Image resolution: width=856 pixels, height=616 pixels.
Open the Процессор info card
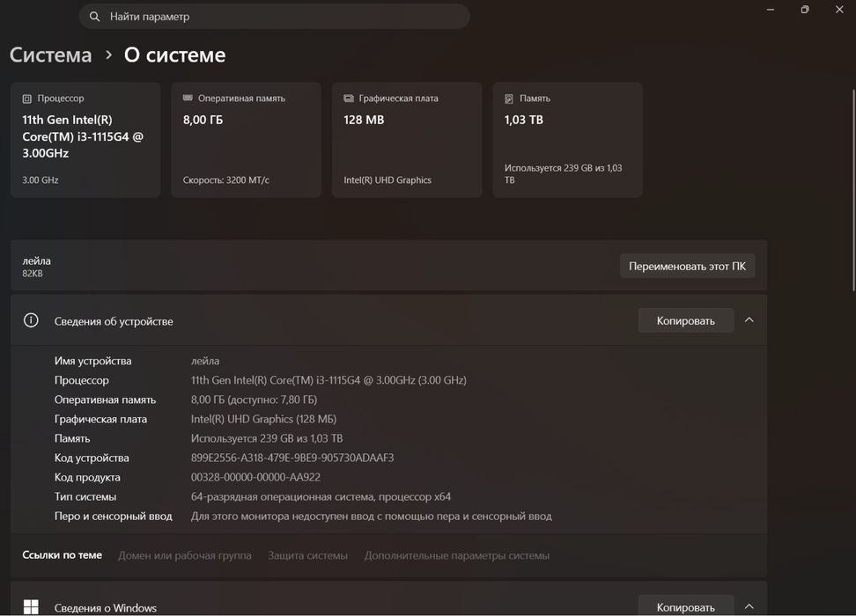tap(85, 140)
